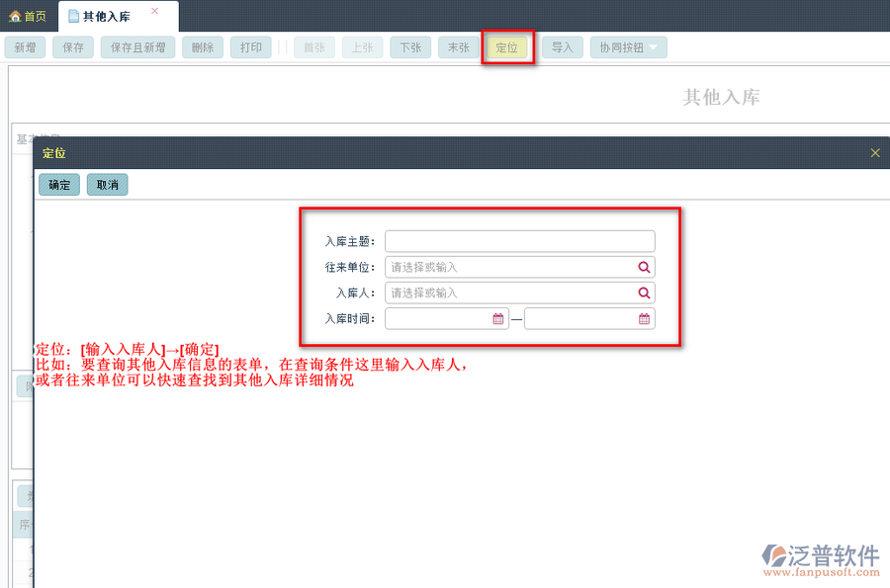Click the document icon on 其他入库 tab

pos(74,17)
